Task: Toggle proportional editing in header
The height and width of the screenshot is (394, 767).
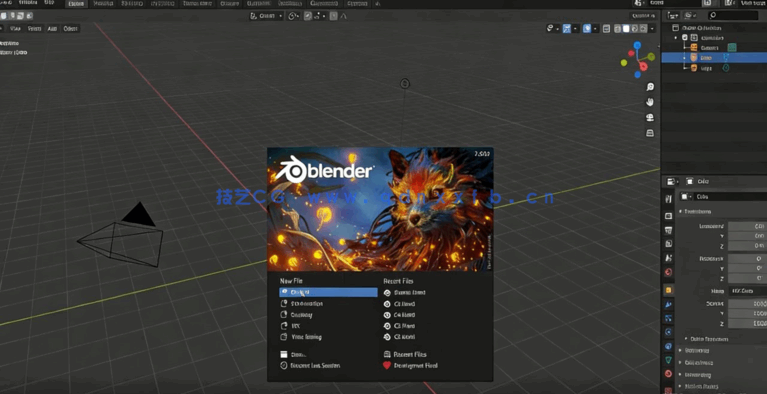Action: (x=334, y=16)
